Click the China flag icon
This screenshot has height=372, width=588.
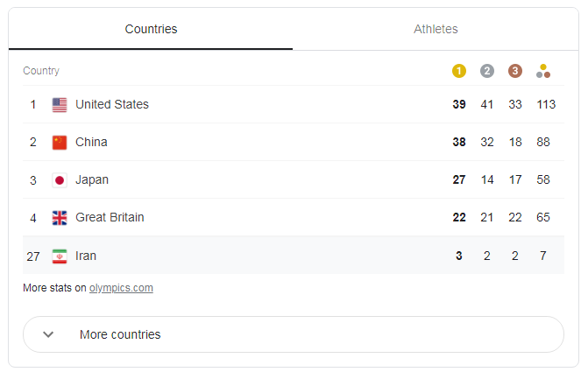(60, 143)
